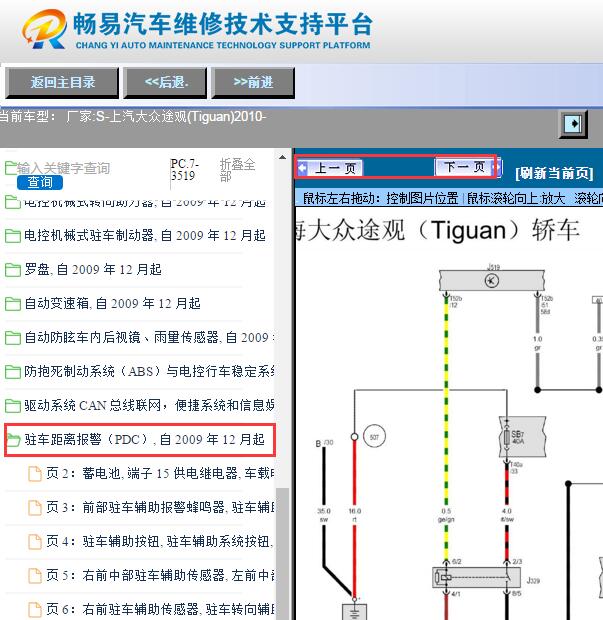Open folder 自动防眩车内后视镜、雨量传感器
The height and width of the screenshot is (620, 603).
point(149,338)
